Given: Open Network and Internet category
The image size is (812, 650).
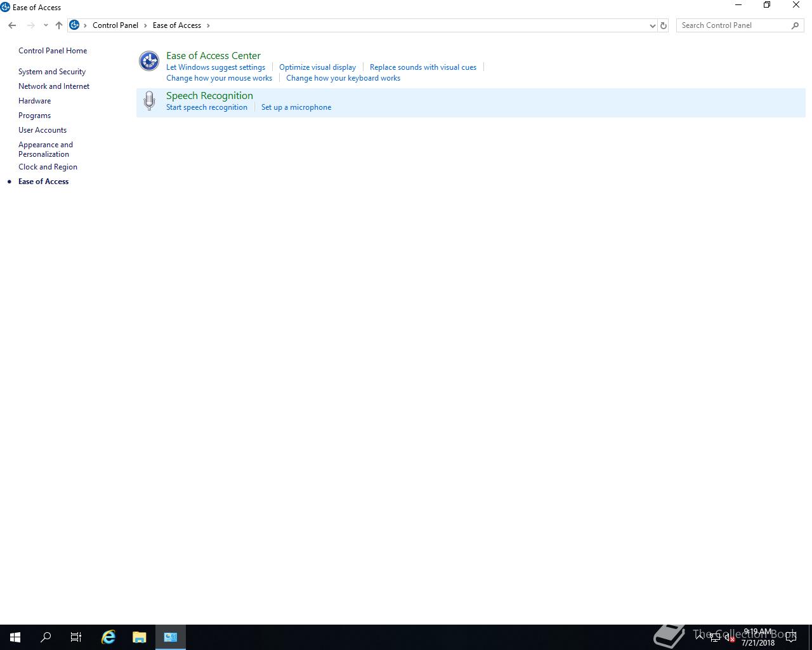Looking at the screenshot, I should 54,86.
